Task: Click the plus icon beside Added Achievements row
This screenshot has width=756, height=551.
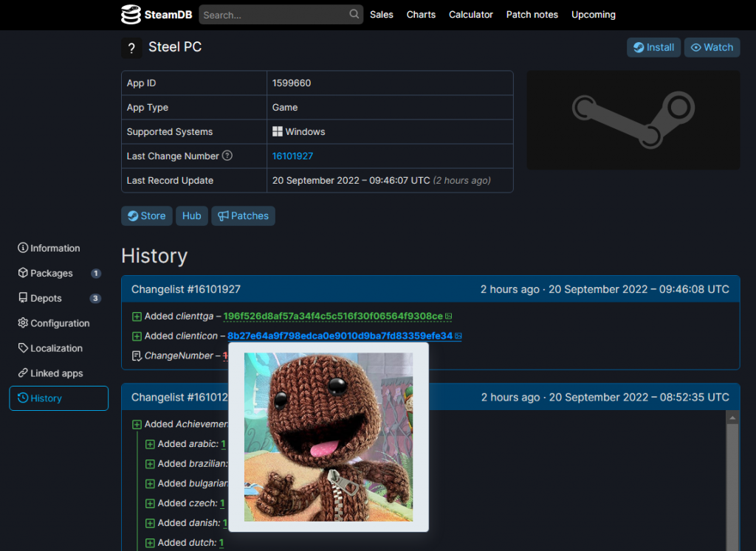Action: [x=137, y=424]
